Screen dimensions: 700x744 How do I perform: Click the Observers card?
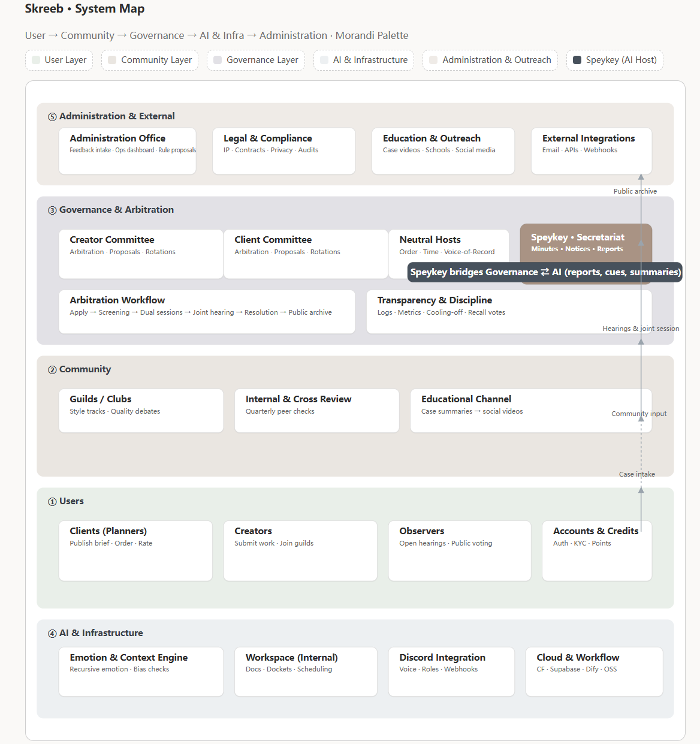(x=460, y=551)
